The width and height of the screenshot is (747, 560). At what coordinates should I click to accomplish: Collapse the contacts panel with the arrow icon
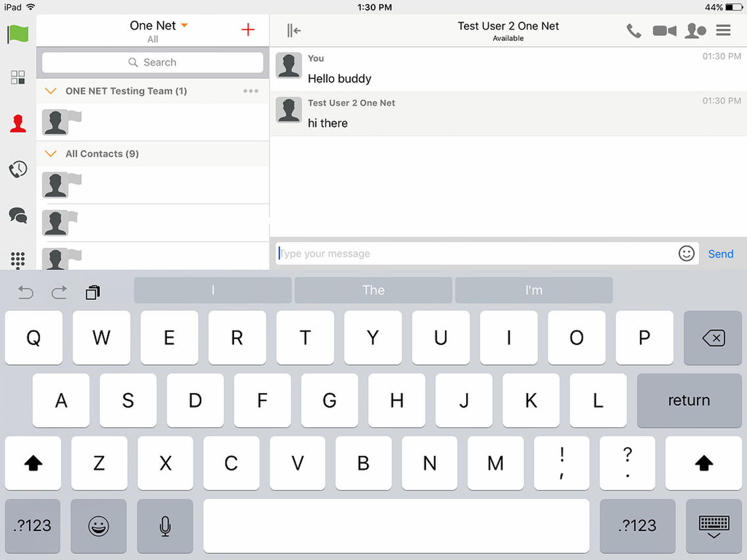point(293,30)
